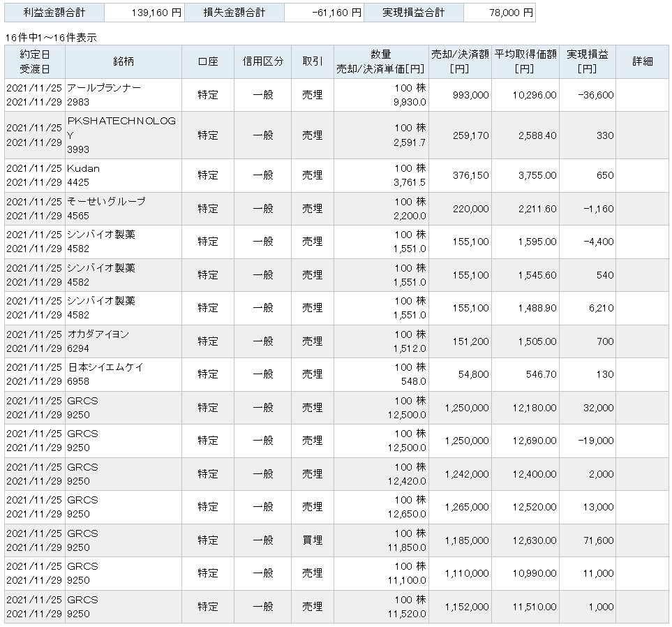672x627 pixels.
Task: Select the 日本シイエムケイ 6958 stock name
Action: (105, 374)
